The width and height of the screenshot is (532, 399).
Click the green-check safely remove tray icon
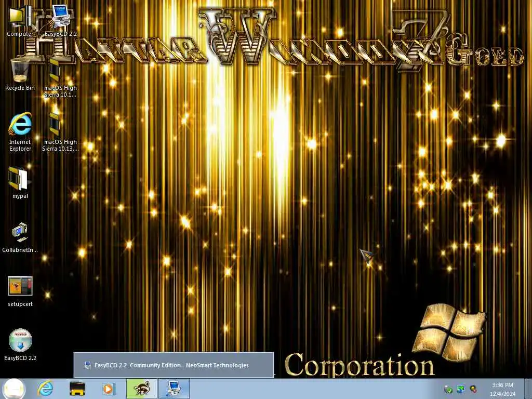448,389
